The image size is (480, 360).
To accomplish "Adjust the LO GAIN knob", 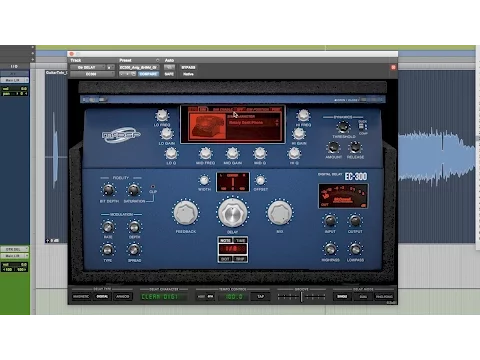I will coord(166,134).
